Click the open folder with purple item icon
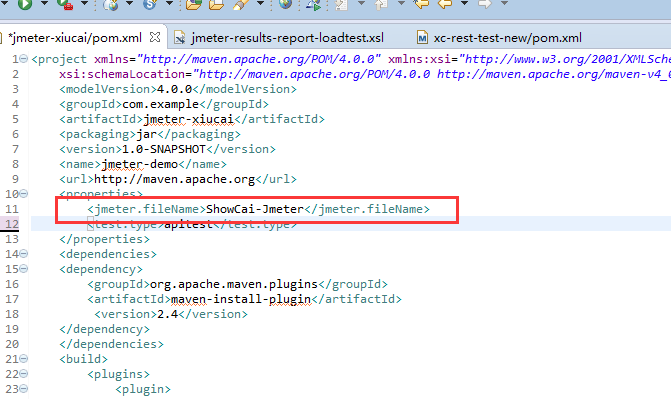This screenshot has width=671, height=399. 193,4
